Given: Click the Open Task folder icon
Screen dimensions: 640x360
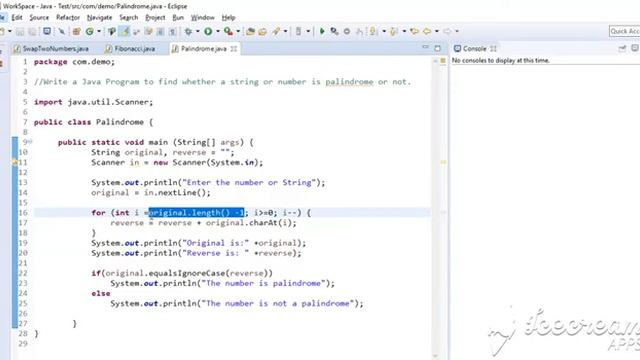Looking at the screenshot, I should coord(262,31).
